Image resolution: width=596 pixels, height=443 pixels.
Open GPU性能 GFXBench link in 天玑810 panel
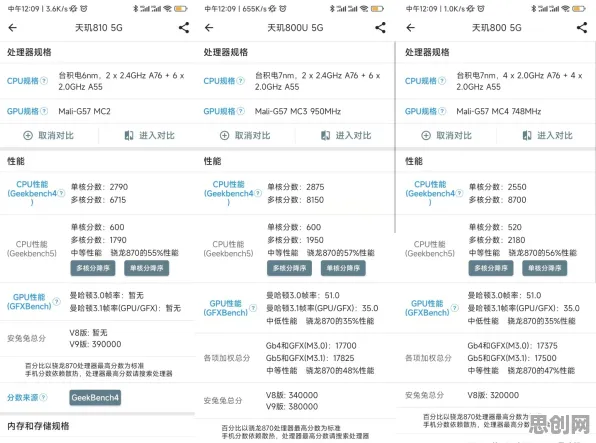click(29, 302)
